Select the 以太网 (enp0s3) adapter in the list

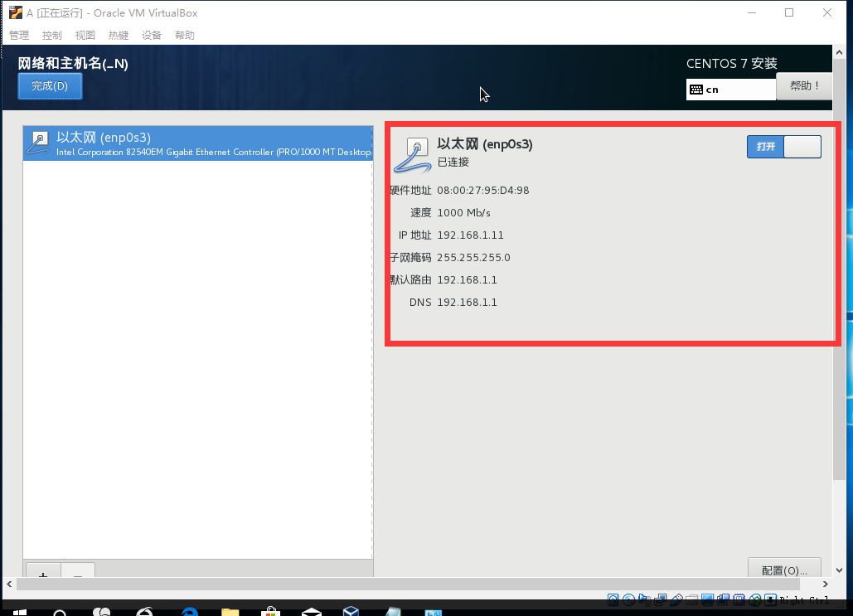198,143
